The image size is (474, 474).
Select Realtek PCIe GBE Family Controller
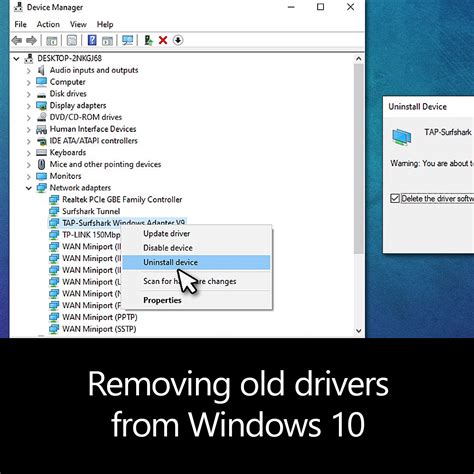click(x=122, y=200)
